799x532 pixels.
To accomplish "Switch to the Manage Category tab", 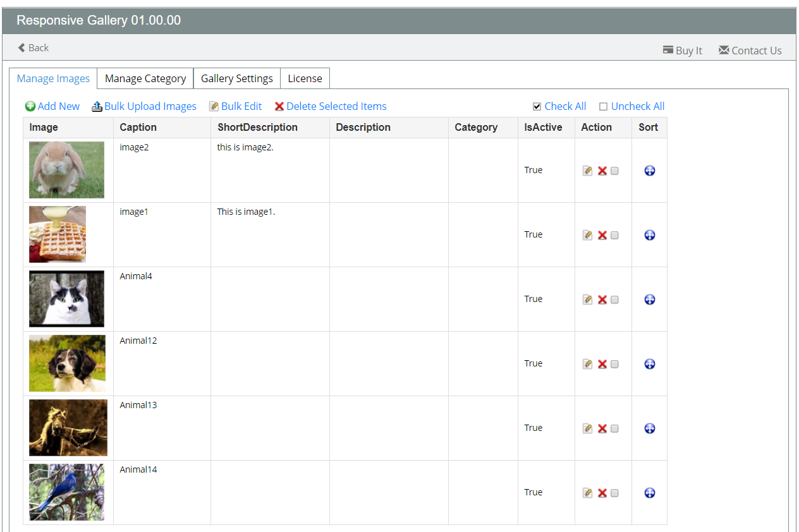I will coord(145,78).
